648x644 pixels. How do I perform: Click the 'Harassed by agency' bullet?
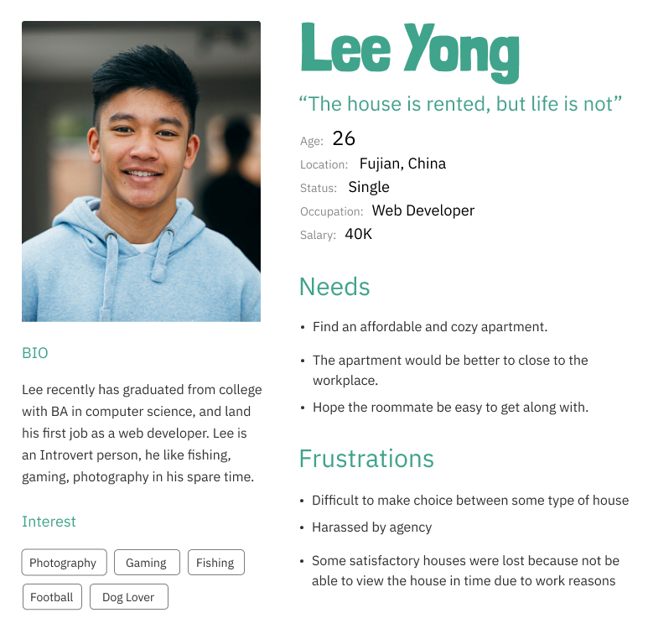(371, 527)
